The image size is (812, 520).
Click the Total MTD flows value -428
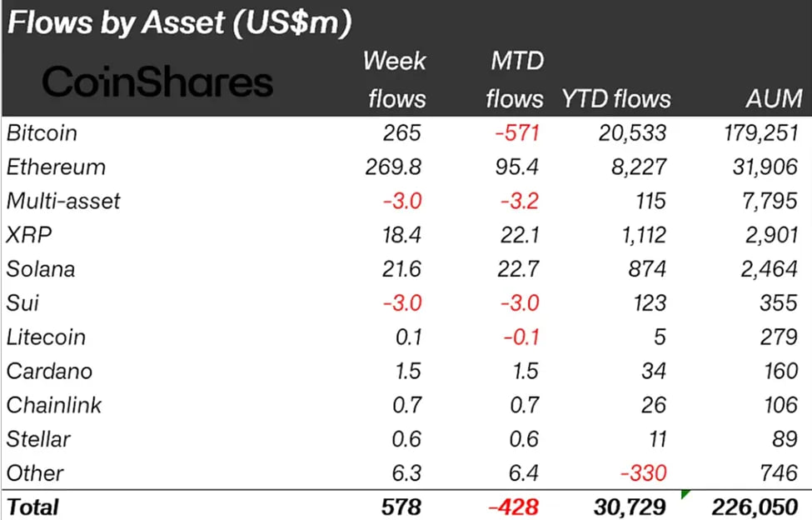tap(514, 507)
